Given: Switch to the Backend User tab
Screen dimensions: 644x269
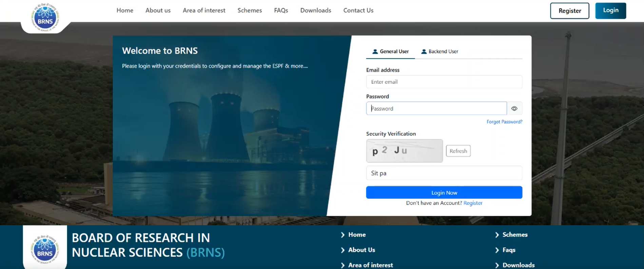Looking at the screenshot, I should coord(440,52).
